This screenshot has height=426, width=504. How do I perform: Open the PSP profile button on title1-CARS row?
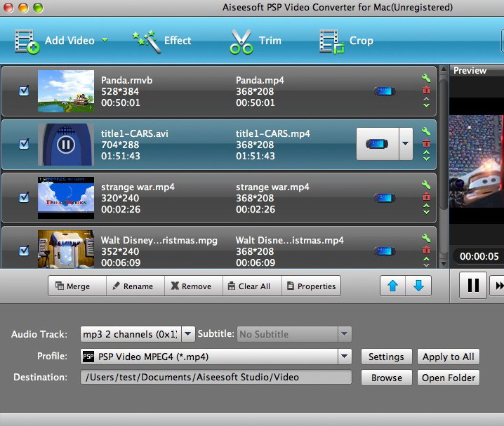378,144
